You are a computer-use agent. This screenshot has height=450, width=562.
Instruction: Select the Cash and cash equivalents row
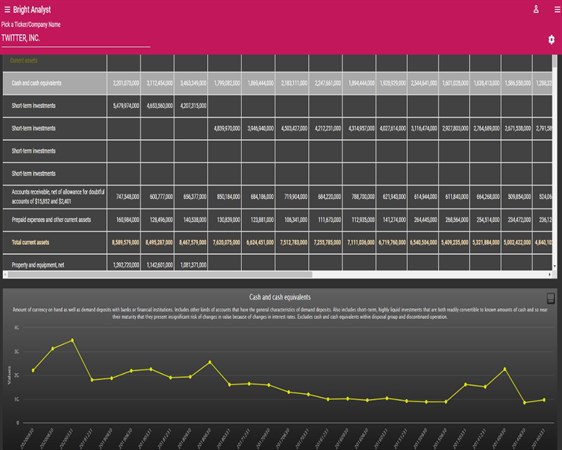[277, 83]
